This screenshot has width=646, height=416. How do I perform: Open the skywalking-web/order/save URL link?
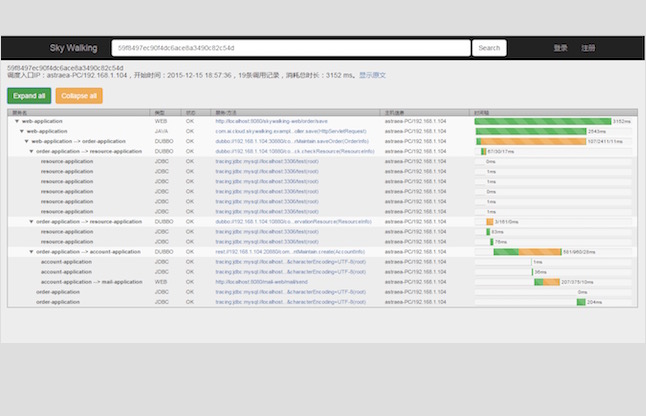click(272, 121)
